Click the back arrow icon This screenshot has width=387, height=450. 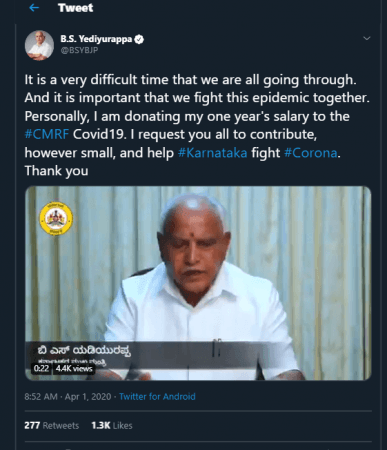click(x=34, y=8)
